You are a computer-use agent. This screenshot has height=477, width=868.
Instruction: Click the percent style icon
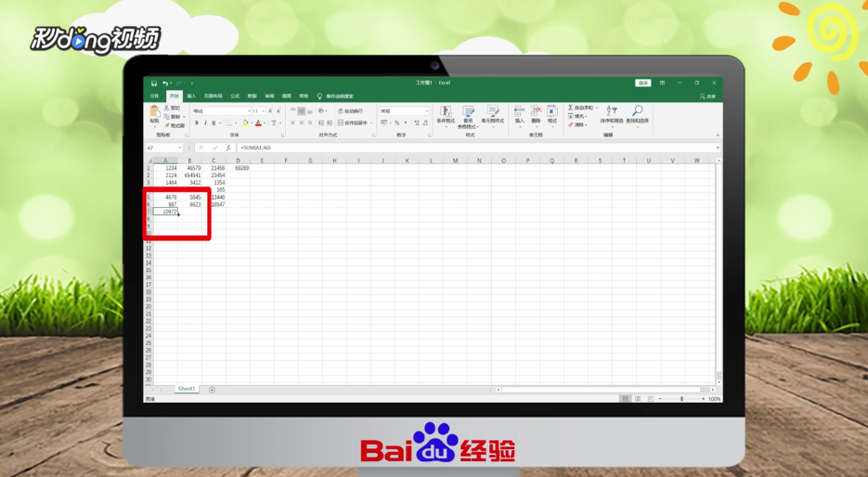(x=397, y=122)
